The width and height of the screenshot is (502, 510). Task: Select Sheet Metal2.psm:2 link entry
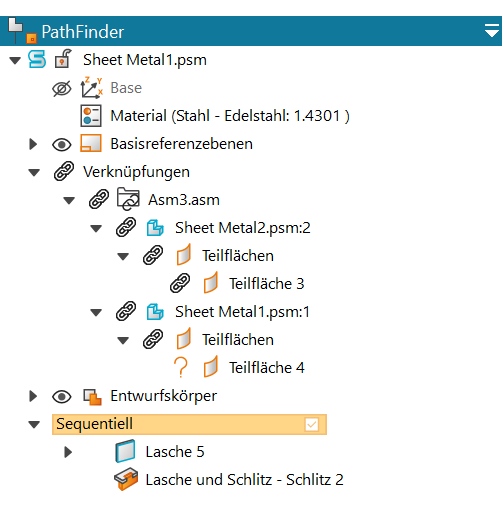point(243,228)
